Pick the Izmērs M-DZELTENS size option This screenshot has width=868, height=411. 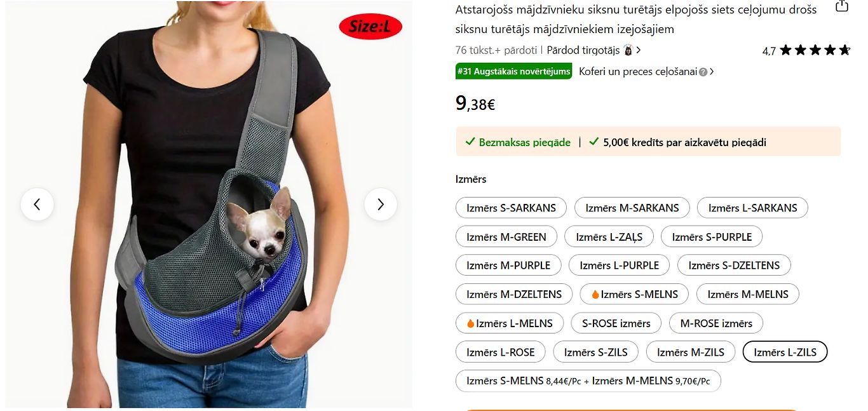514,294
